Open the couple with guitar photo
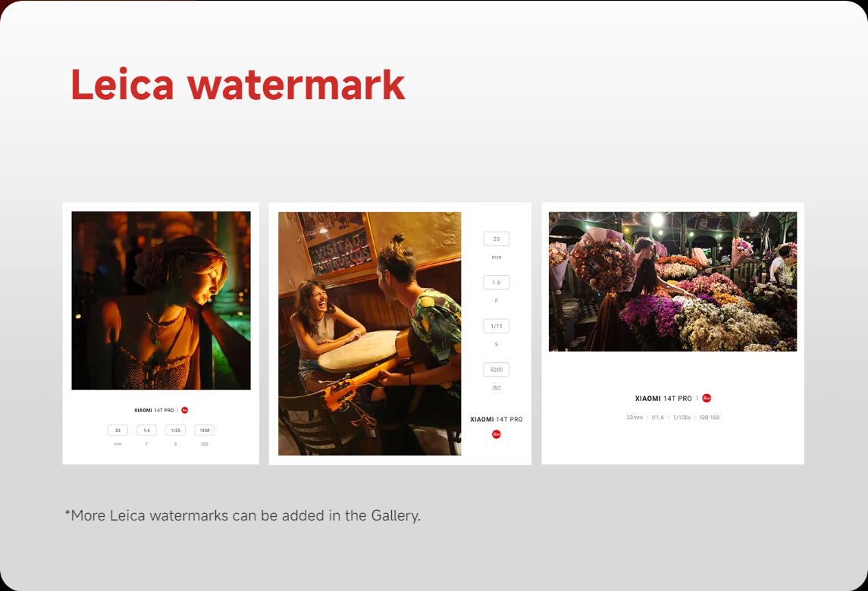Screen dimensions: 868x591 coord(370,333)
